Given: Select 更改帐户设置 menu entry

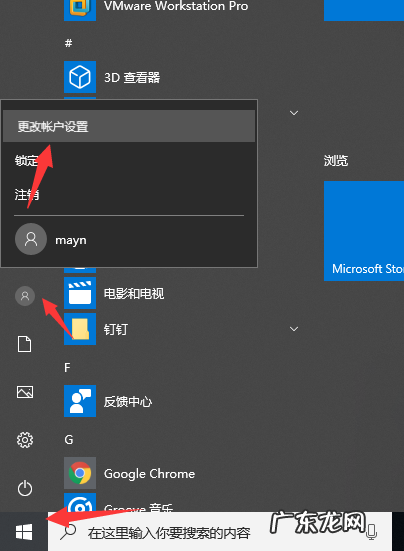Looking at the screenshot, I should tap(129, 126).
